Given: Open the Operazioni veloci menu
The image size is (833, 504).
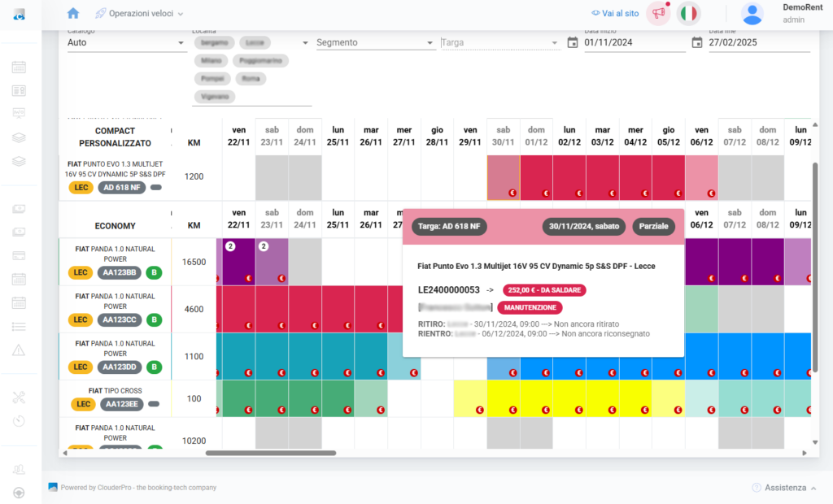Looking at the screenshot, I should (139, 14).
